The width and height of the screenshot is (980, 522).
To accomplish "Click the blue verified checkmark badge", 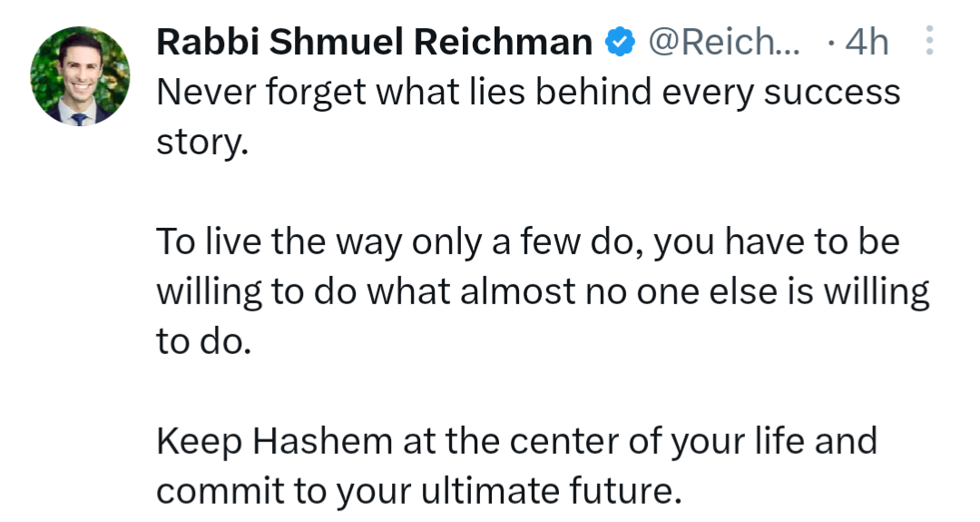I will (x=620, y=42).
